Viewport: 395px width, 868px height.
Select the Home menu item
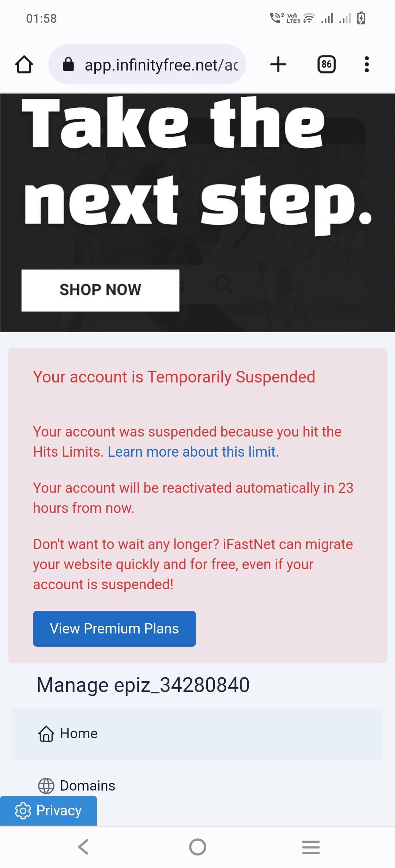click(x=79, y=733)
